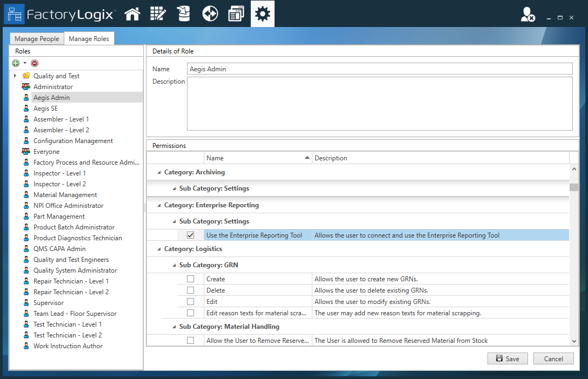Cancel editing the role details
Viewport: 588px width, 379px height.
tap(553, 358)
